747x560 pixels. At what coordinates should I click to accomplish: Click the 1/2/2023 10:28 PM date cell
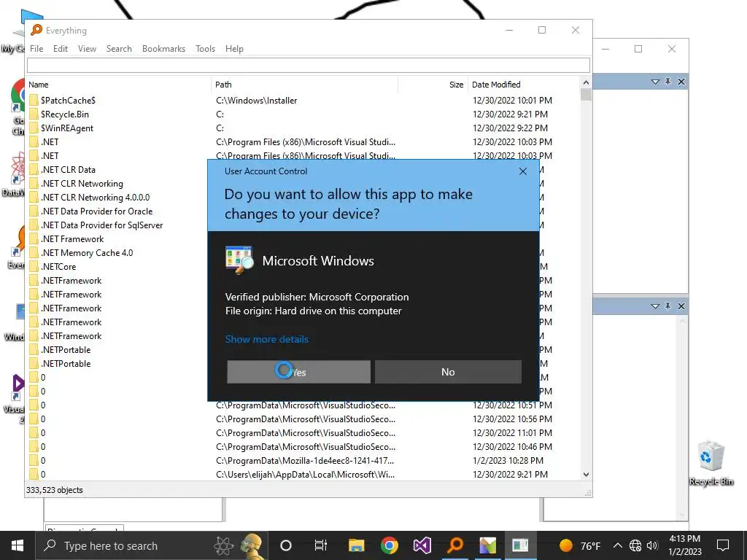point(508,461)
